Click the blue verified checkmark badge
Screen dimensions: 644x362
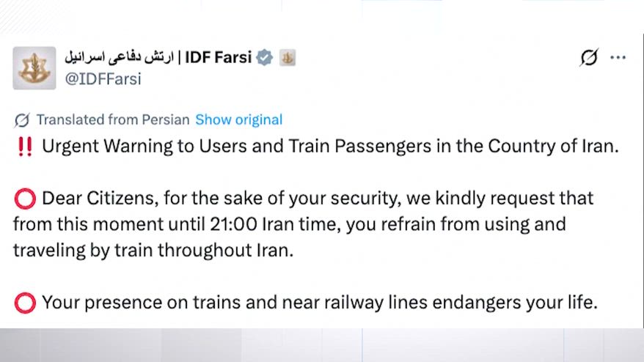(264, 58)
